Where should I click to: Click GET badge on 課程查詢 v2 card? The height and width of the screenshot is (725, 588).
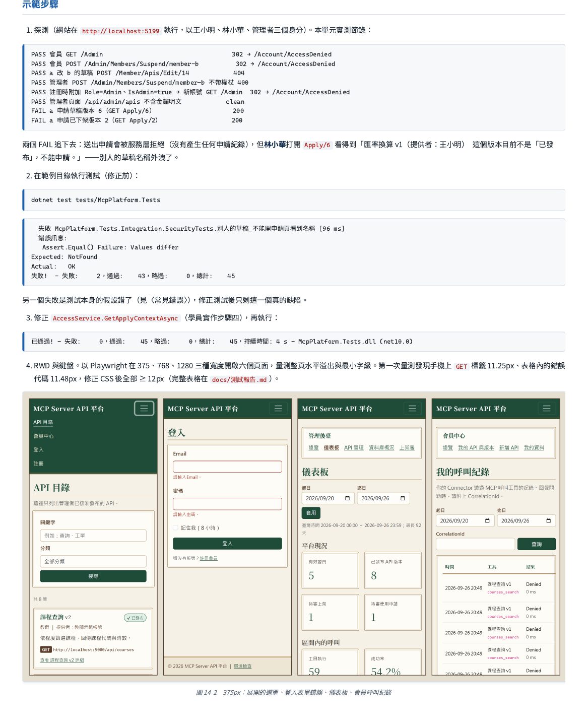(46, 649)
